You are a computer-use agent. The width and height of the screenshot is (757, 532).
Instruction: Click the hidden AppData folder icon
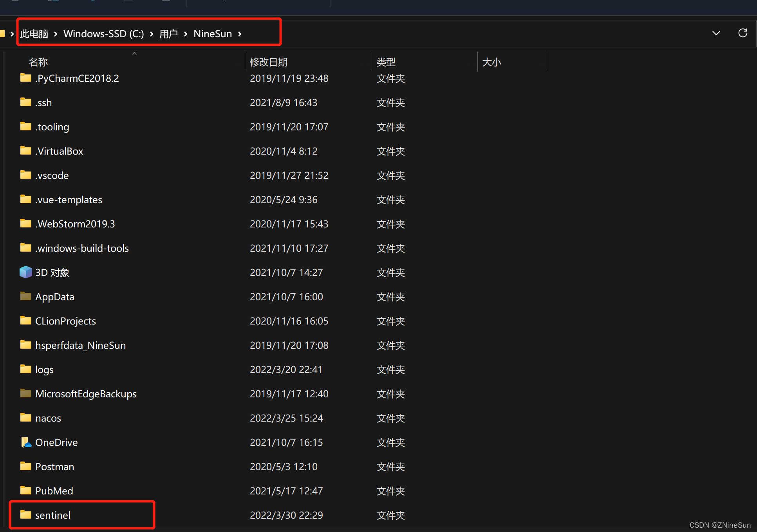click(26, 296)
